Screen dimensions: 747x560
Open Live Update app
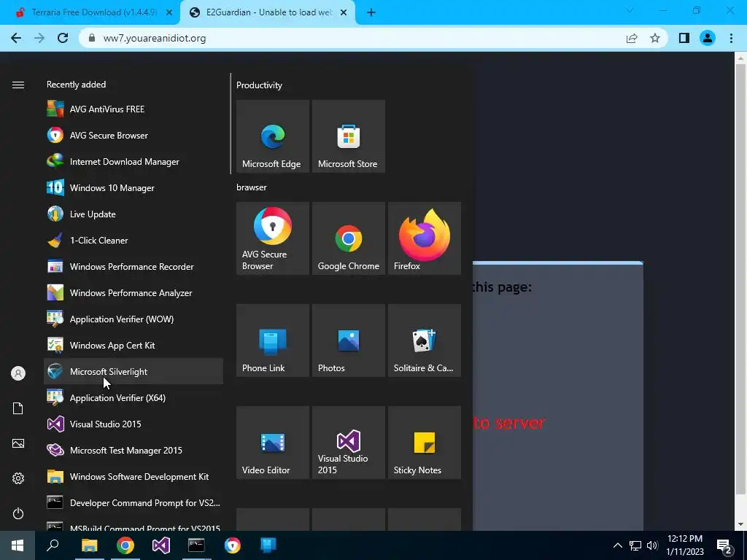click(x=133, y=214)
